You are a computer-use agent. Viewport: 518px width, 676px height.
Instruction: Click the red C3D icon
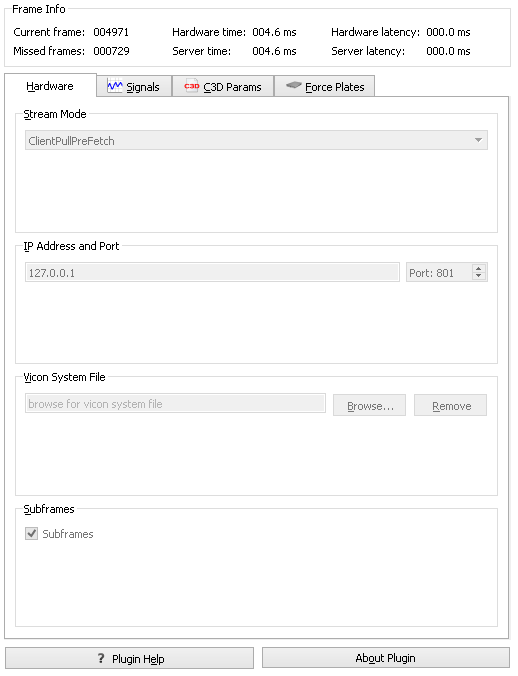[x=191, y=86]
